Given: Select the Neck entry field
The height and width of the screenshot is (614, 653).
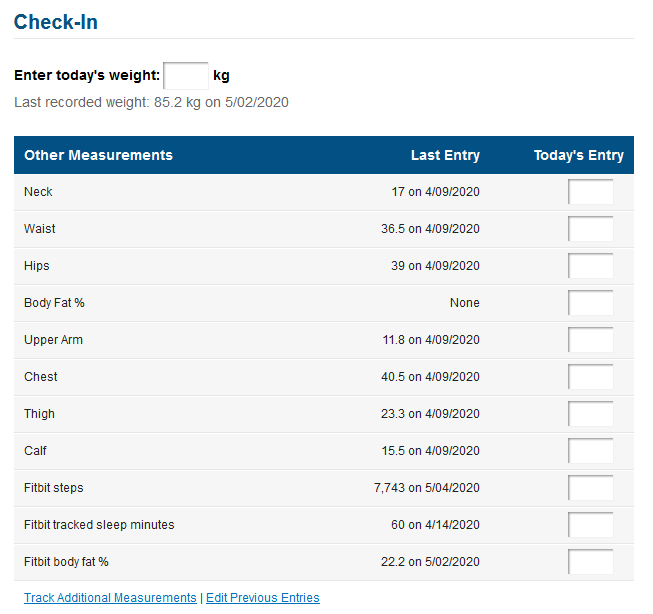Looking at the screenshot, I should (591, 192).
